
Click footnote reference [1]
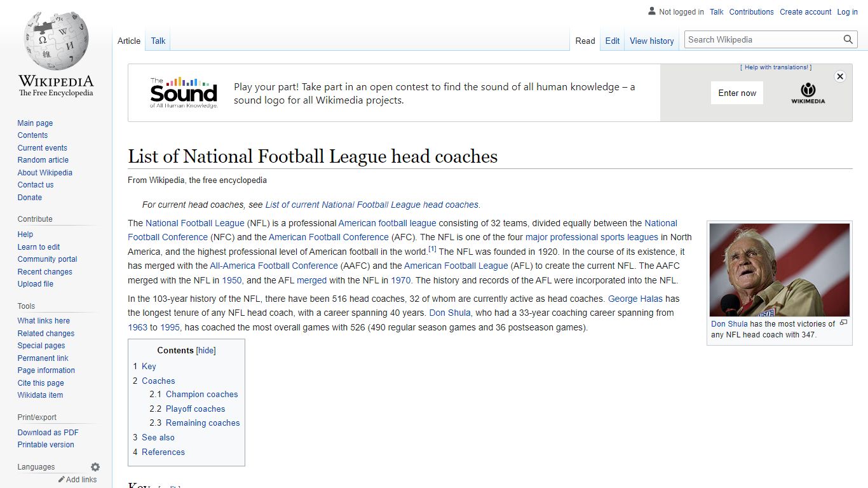pyautogui.click(x=432, y=249)
